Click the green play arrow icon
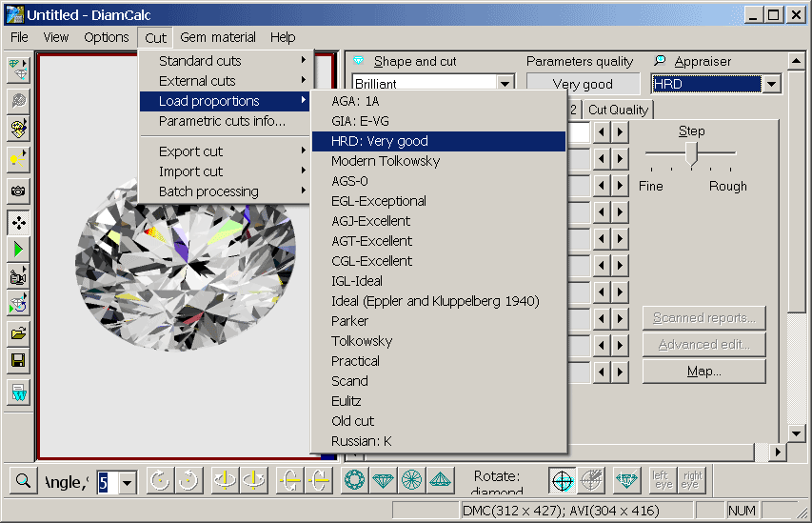This screenshot has height=523, width=812. [18, 250]
